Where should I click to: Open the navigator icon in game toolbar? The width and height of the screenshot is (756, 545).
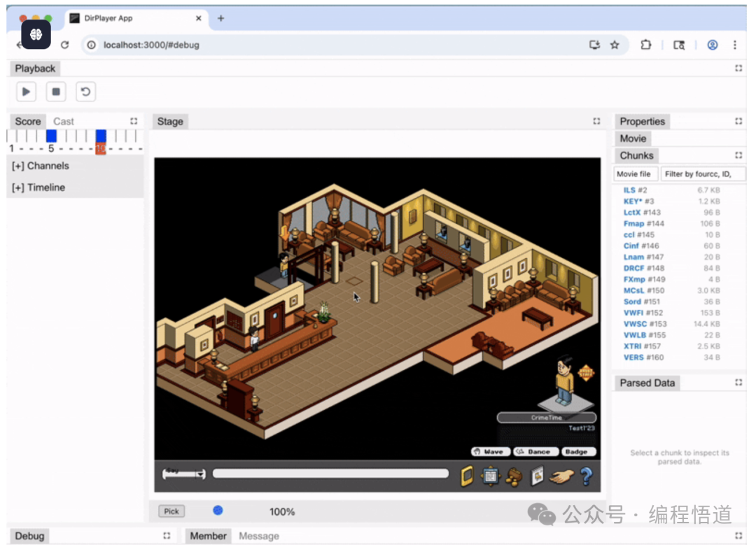click(491, 476)
